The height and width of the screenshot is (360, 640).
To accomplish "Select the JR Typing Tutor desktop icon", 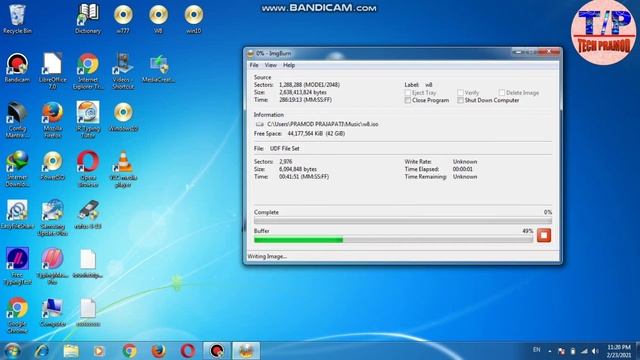I will point(88,120).
